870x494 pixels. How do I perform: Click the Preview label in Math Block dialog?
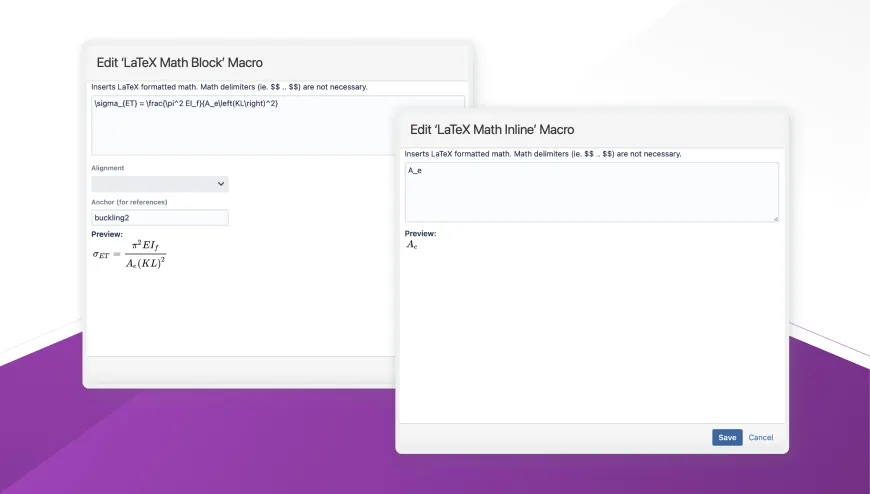tap(107, 234)
